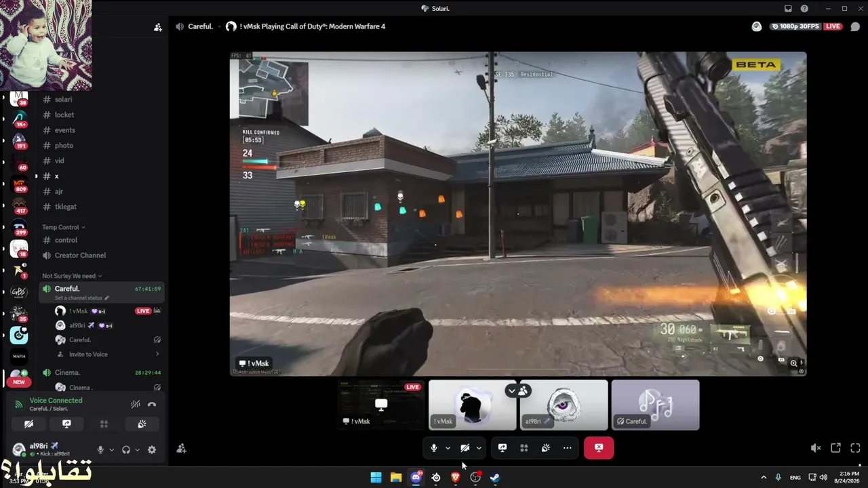This screenshot has width=868, height=488.
Task: Open output device options in user panel
Action: pyautogui.click(x=137, y=449)
